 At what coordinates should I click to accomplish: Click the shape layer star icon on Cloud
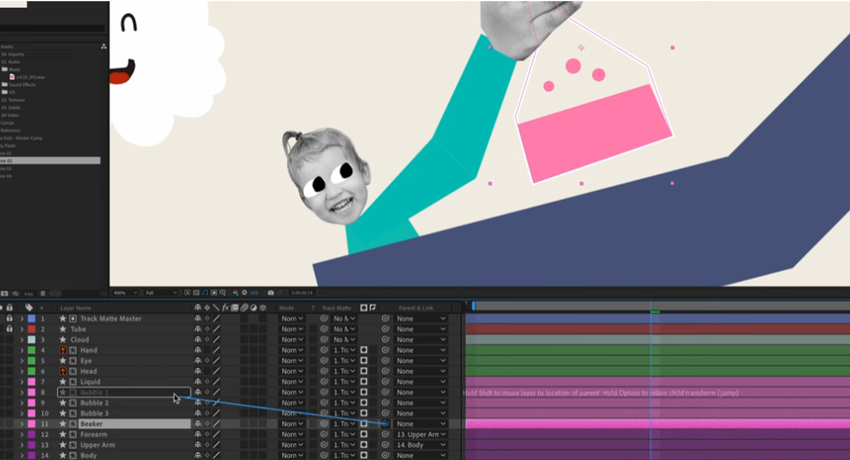[x=63, y=340]
